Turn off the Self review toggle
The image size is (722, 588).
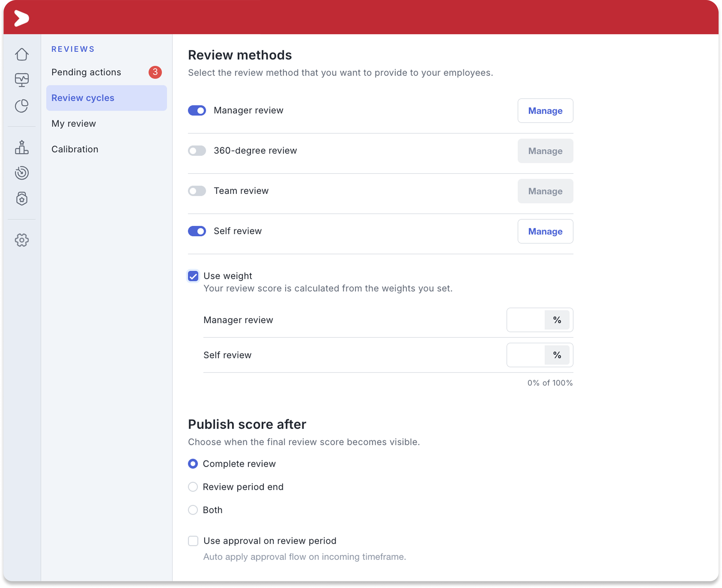pos(197,231)
